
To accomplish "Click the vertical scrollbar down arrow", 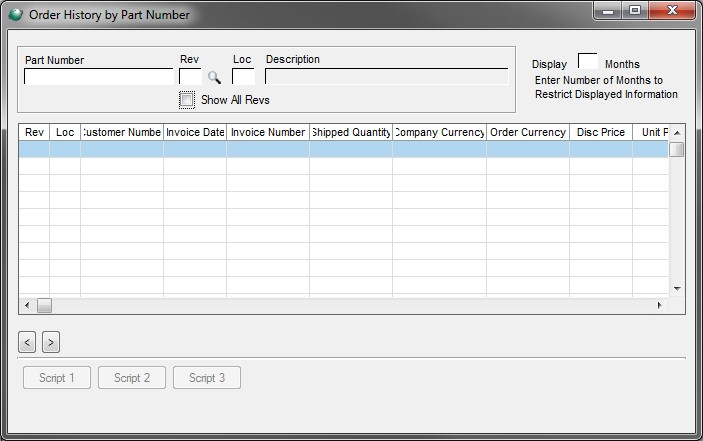I will (x=677, y=289).
